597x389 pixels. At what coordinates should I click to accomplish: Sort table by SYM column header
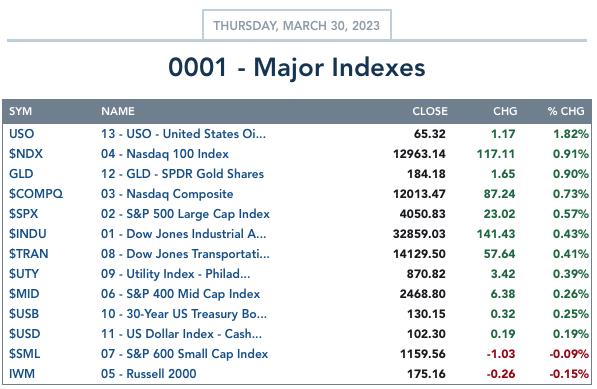coord(21,111)
